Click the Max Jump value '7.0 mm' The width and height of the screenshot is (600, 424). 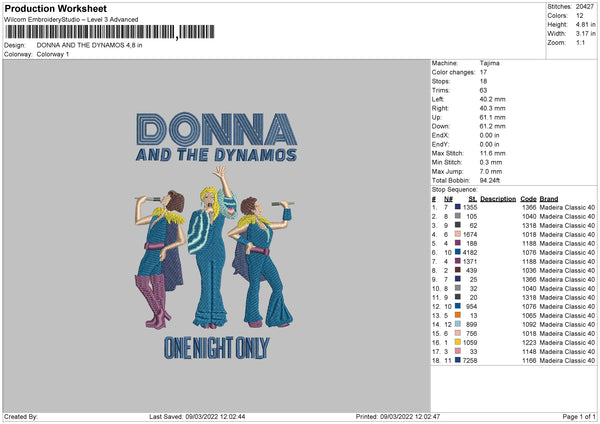(x=491, y=171)
